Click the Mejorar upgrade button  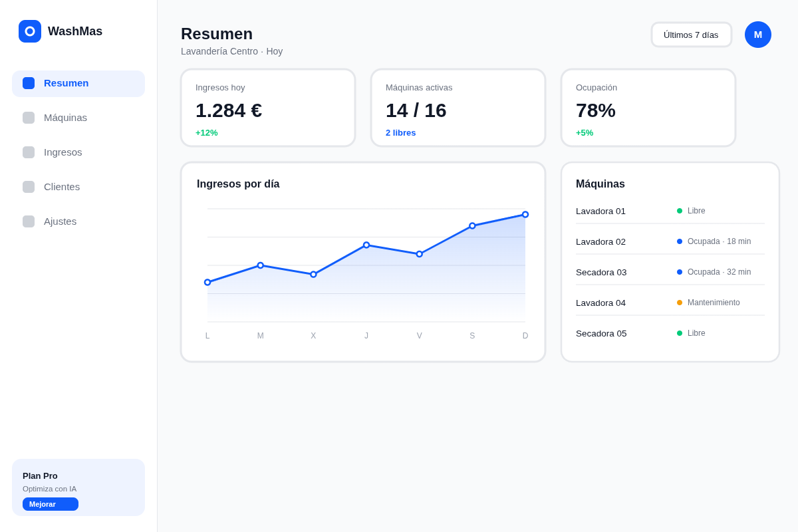click(51, 504)
